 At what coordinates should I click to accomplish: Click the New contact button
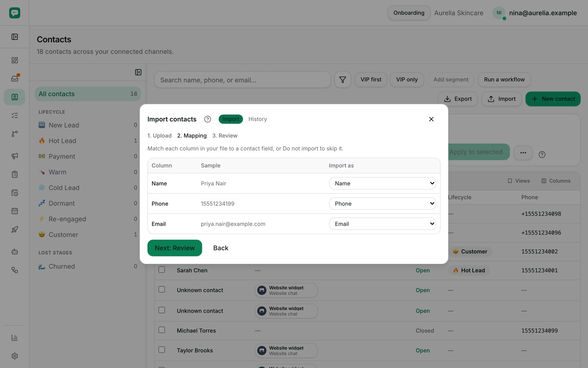click(553, 99)
